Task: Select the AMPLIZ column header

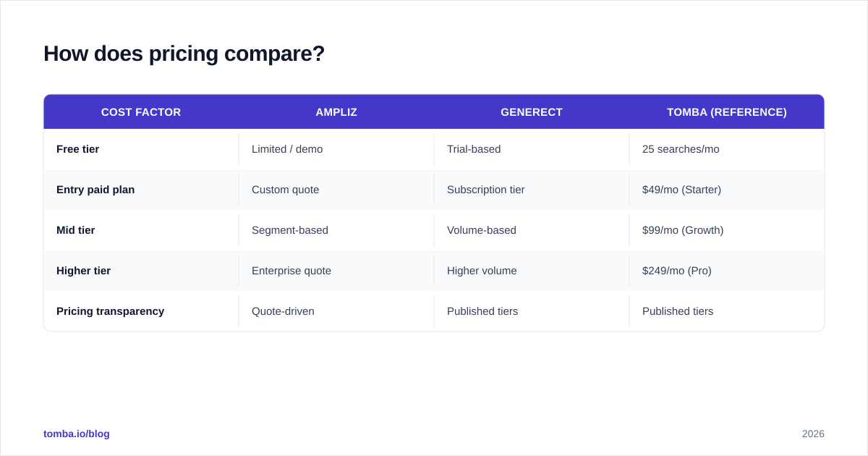Action: click(336, 112)
